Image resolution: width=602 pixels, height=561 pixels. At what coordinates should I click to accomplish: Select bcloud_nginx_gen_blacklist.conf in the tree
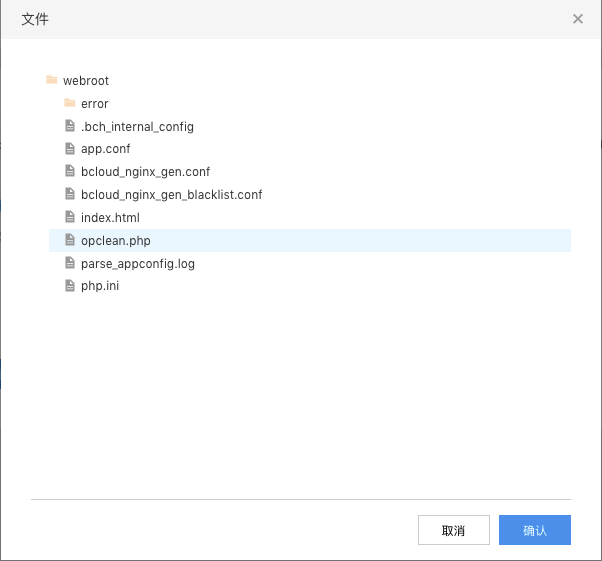[172, 195]
